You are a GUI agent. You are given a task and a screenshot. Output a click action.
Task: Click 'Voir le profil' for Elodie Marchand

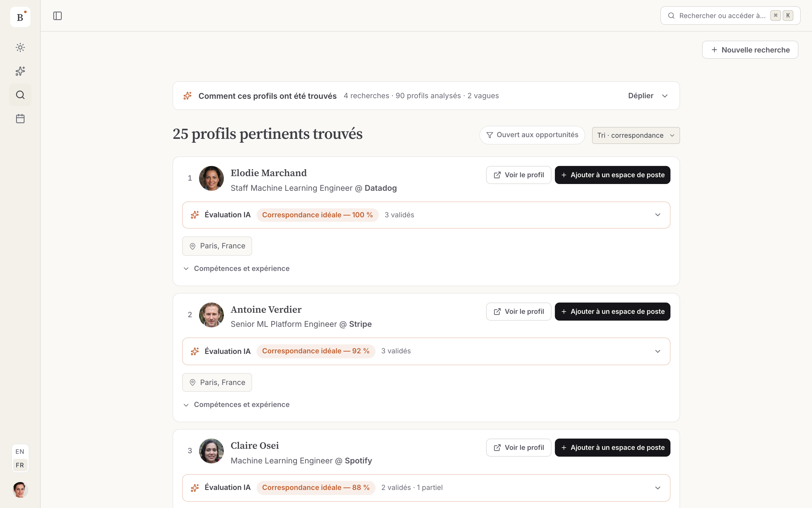518,175
